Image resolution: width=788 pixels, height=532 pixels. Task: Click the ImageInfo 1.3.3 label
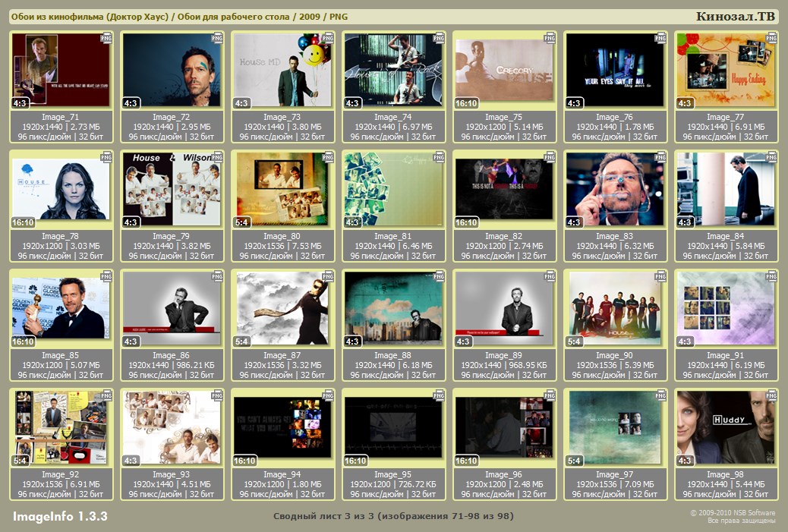[x=60, y=517]
